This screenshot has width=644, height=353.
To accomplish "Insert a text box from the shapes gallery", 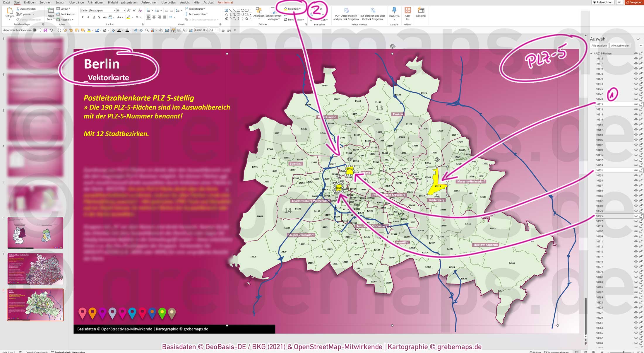I will (226, 10).
